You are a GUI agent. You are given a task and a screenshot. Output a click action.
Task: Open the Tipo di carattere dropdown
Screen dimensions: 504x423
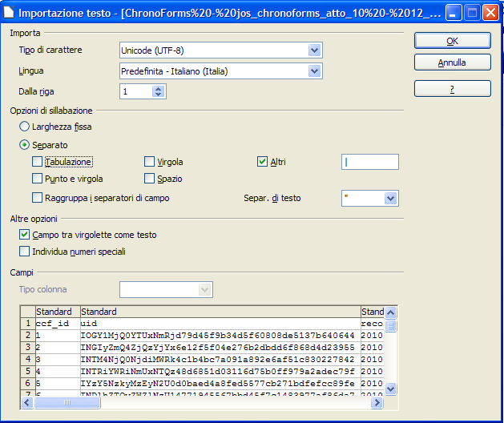pyautogui.click(x=314, y=50)
